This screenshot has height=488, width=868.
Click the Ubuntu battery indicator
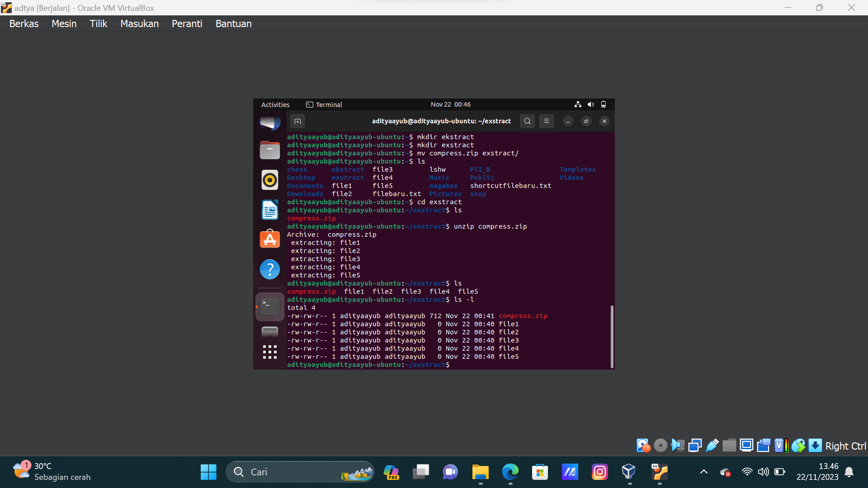604,104
